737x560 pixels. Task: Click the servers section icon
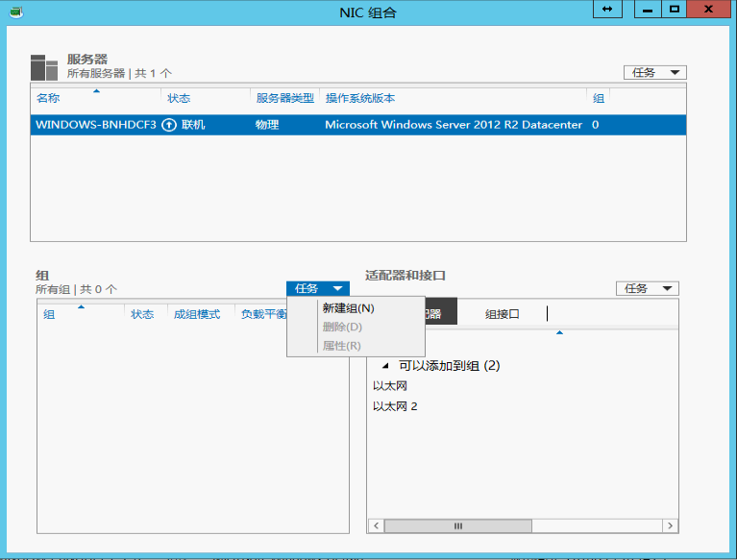pyautogui.click(x=44, y=67)
